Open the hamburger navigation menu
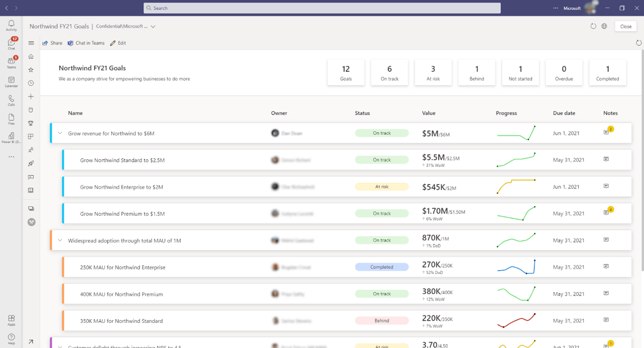Viewport: 644px width, 348px height. tap(31, 42)
